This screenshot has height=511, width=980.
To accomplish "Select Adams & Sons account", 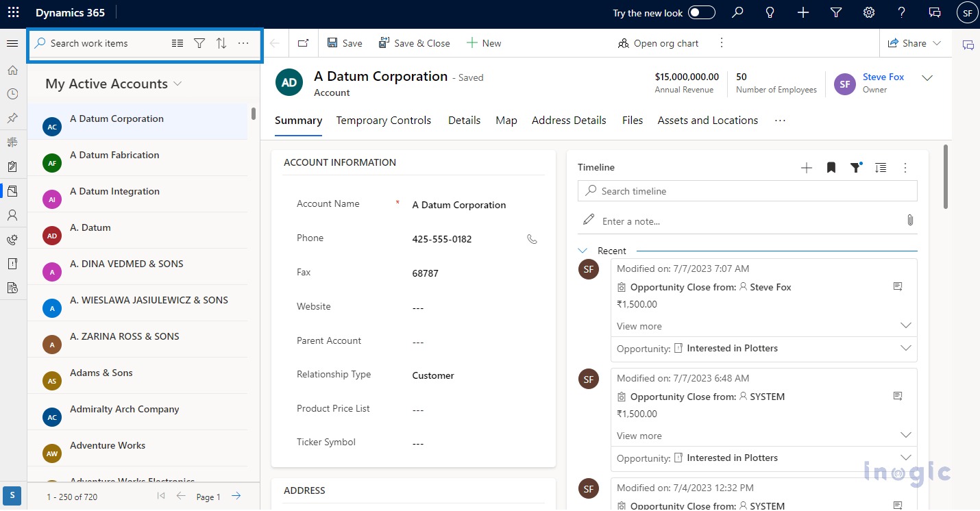I will coord(137,375).
